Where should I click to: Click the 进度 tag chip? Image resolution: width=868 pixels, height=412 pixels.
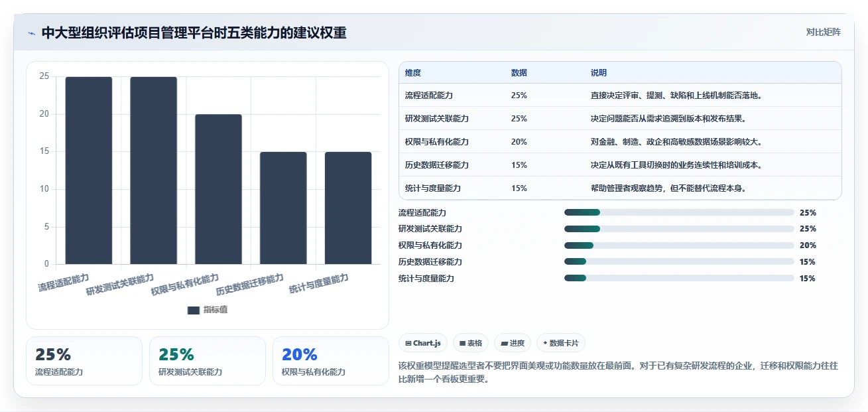click(513, 343)
